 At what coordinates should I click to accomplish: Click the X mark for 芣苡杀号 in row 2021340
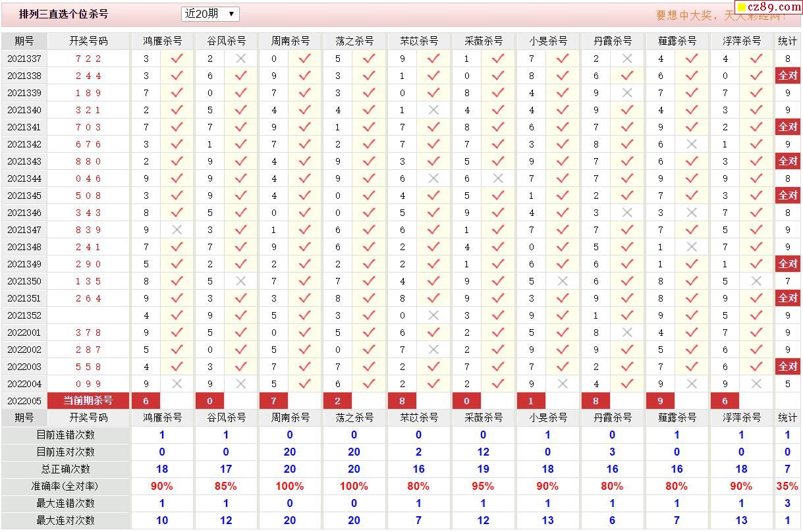pos(433,110)
